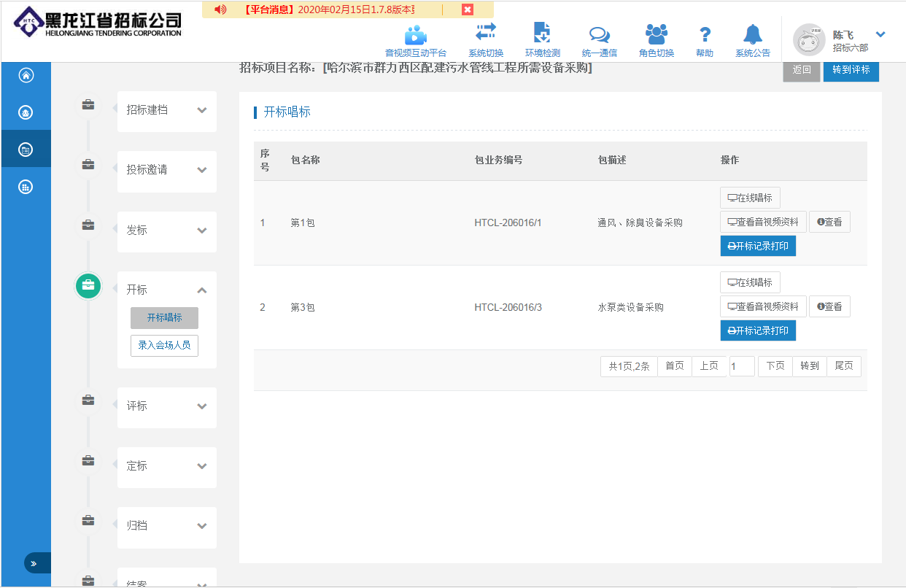906x588 pixels.
Task: Open 统一通信 chat bubbles icon
Action: click(599, 35)
